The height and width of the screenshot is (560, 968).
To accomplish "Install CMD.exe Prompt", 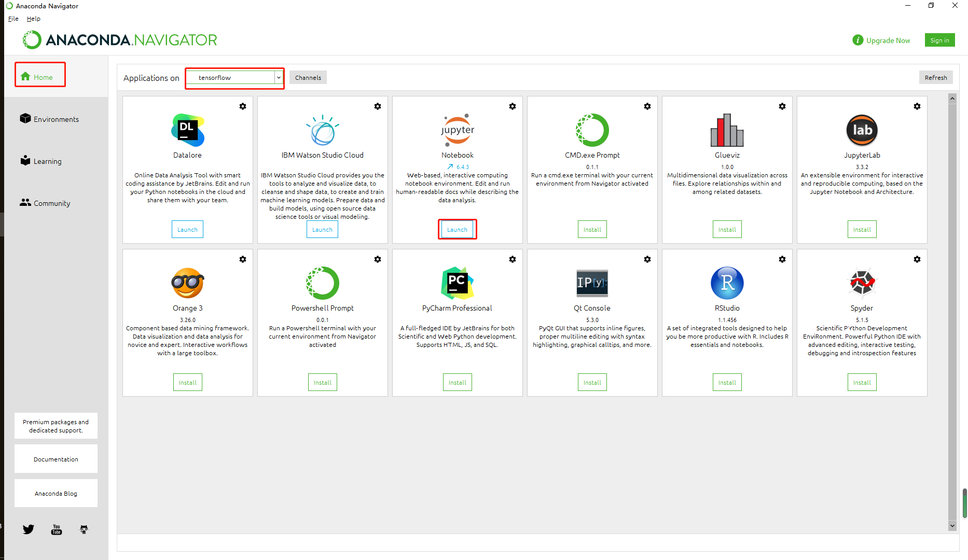I will pos(592,230).
